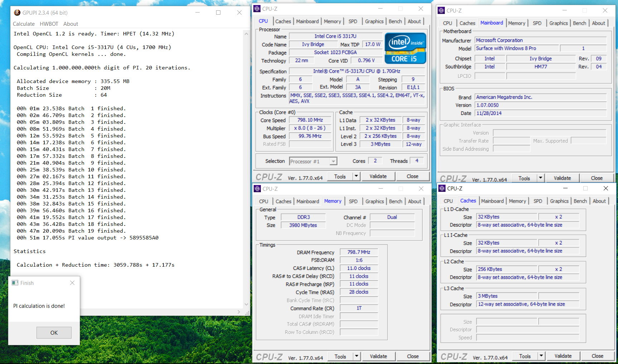Switch to SPD tab in CPU tab window
This screenshot has width=618, height=364.
(353, 21)
